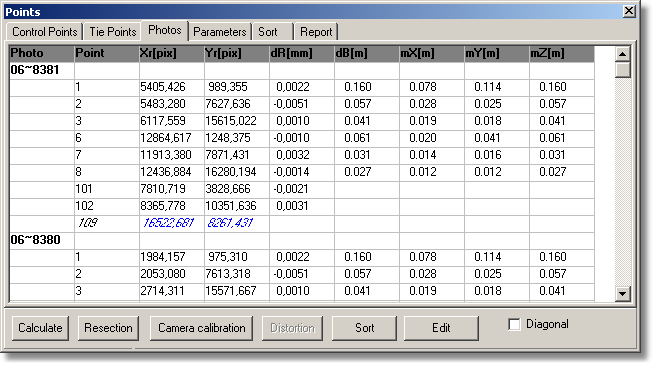The height and width of the screenshot is (365, 653).
Task: Open the Report tab
Action: (316, 32)
